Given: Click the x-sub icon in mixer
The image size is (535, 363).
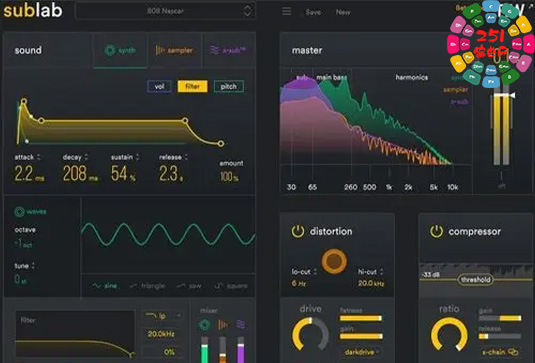Looking at the screenshot, I should [241, 324].
